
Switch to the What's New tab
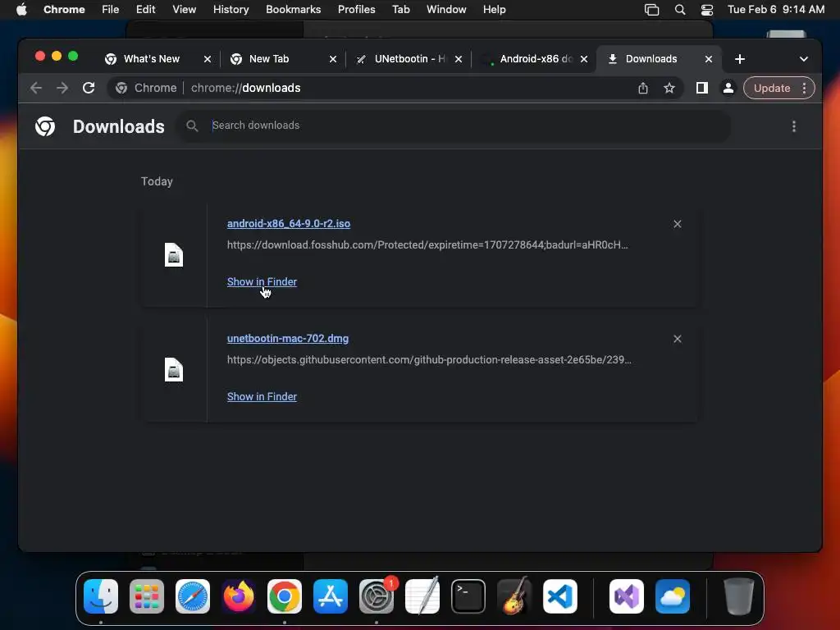[151, 59]
